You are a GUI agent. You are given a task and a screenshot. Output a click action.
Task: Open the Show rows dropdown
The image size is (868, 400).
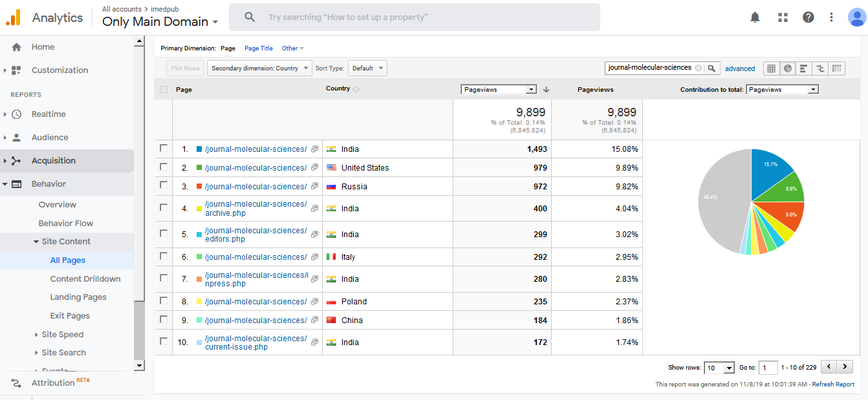719,368
